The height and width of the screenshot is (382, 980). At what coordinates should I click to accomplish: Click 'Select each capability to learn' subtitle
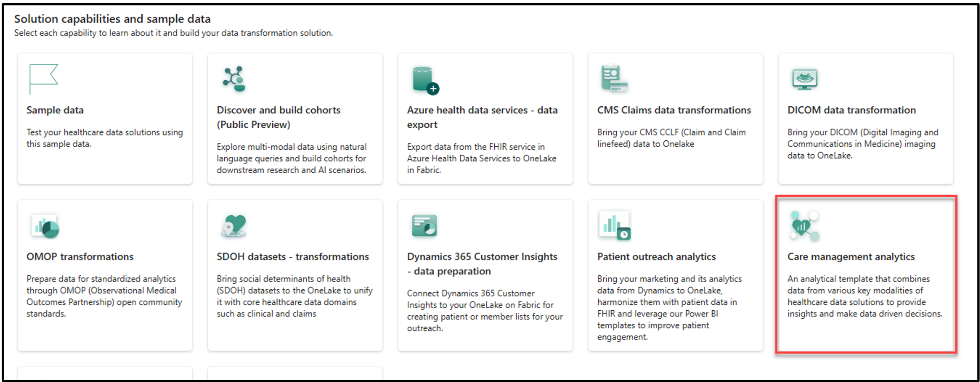click(x=174, y=33)
